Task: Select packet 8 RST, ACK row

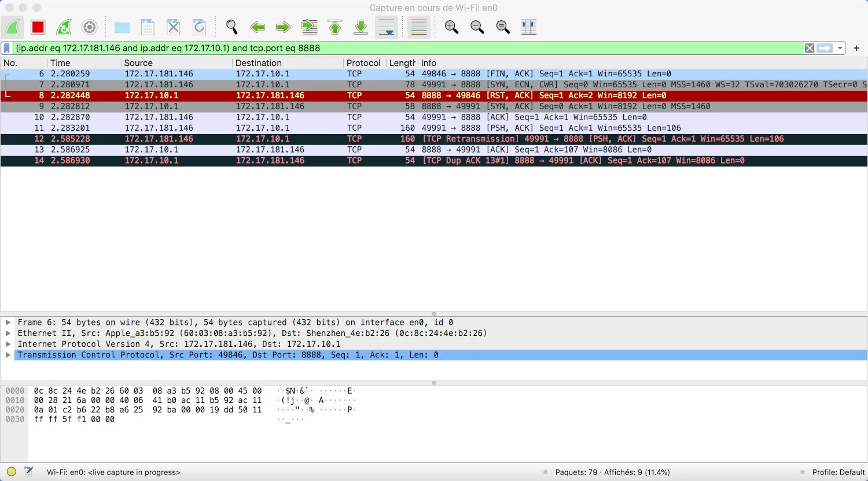Action: click(434, 95)
